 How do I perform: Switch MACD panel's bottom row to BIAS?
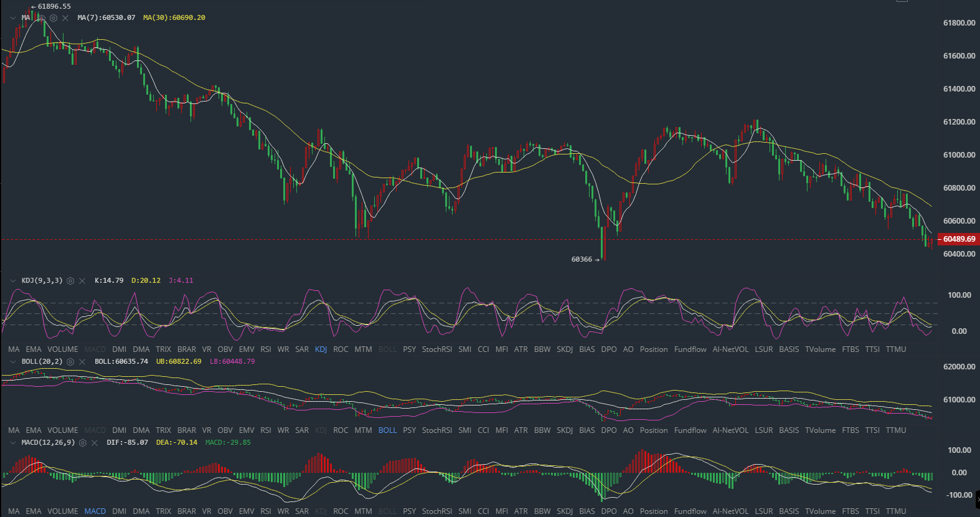tap(587, 511)
